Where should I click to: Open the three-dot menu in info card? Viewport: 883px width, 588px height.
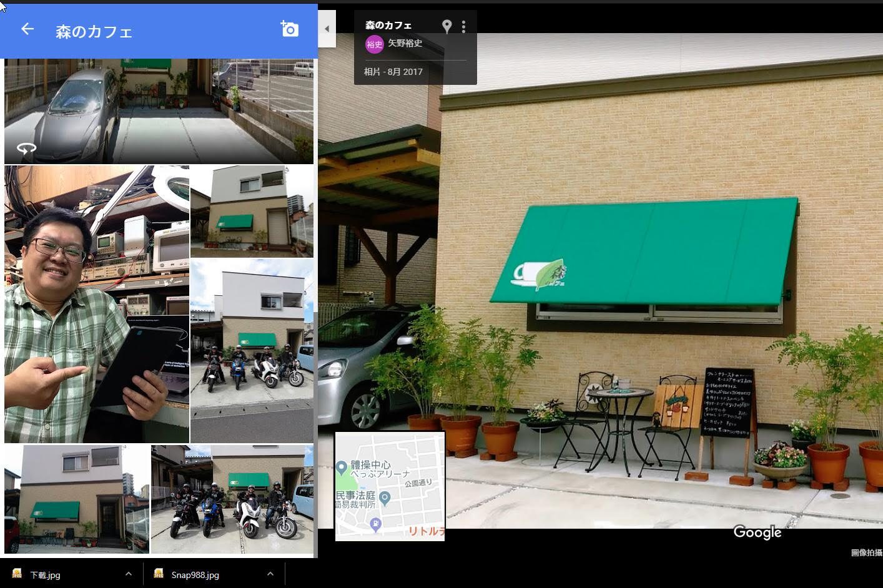coord(463,26)
